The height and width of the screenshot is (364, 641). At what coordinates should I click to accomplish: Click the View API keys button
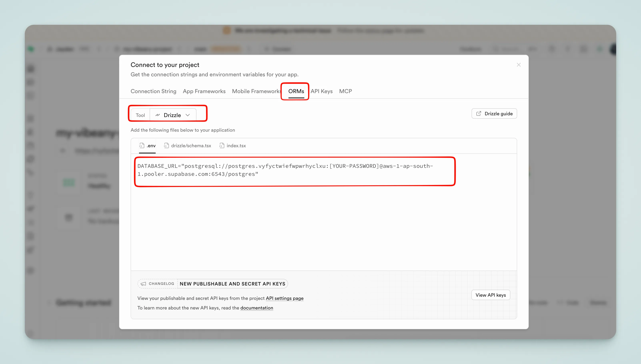(x=490, y=295)
